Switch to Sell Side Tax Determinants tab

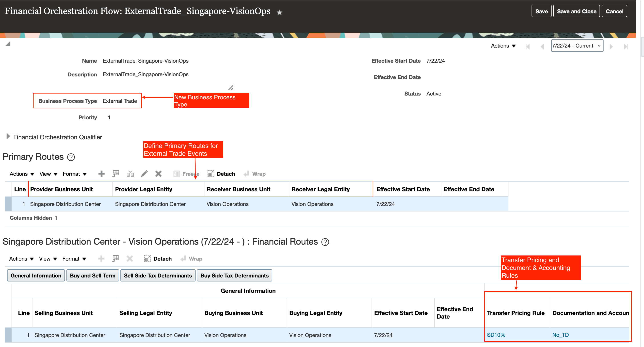point(158,275)
